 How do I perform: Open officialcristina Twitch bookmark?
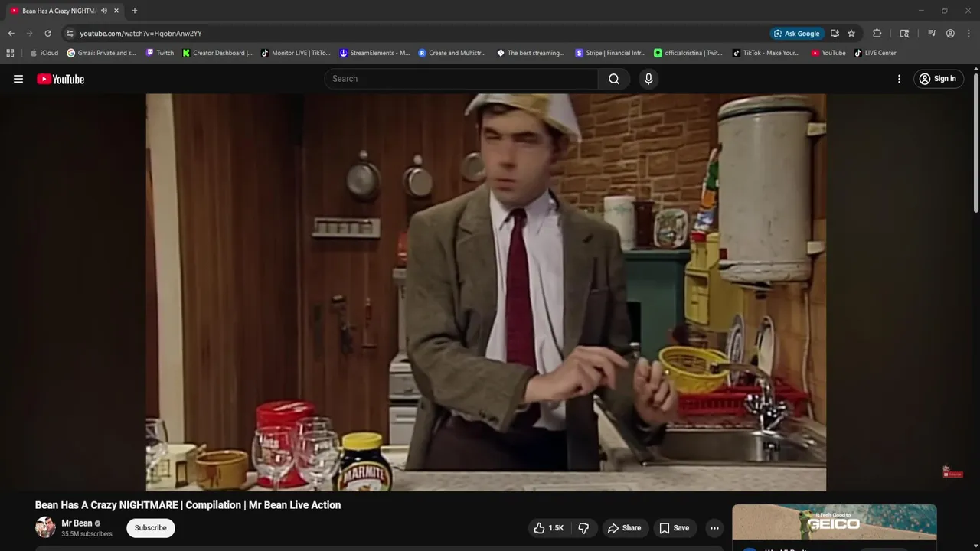[688, 53]
